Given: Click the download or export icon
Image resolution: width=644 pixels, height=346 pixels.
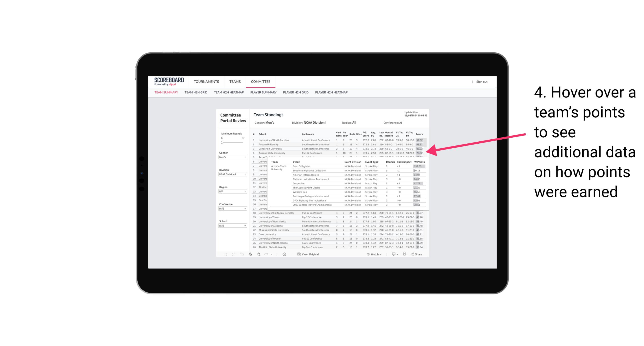Looking at the screenshot, I should pos(393,254).
